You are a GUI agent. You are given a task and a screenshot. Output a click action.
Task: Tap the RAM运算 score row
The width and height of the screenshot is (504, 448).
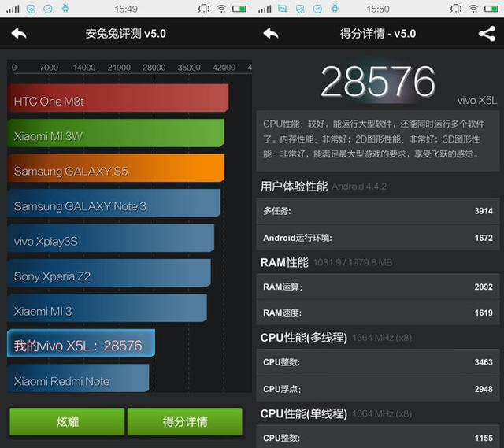[x=378, y=287]
